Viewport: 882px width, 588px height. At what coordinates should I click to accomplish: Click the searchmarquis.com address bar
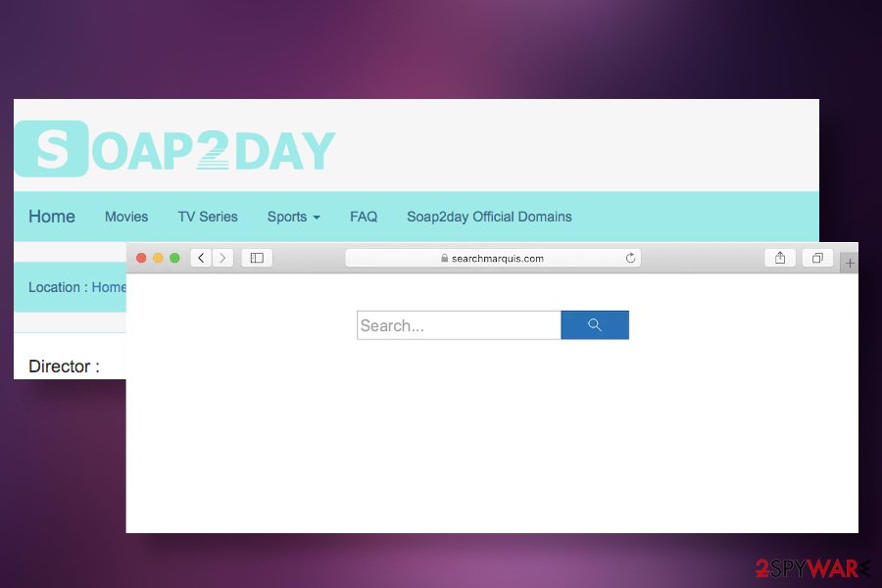tap(493, 258)
